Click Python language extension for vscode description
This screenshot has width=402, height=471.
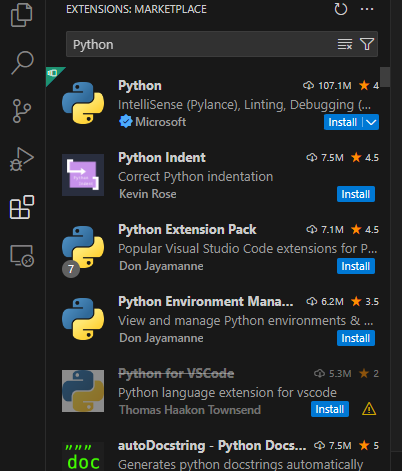pyautogui.click(x=227, y=393)
